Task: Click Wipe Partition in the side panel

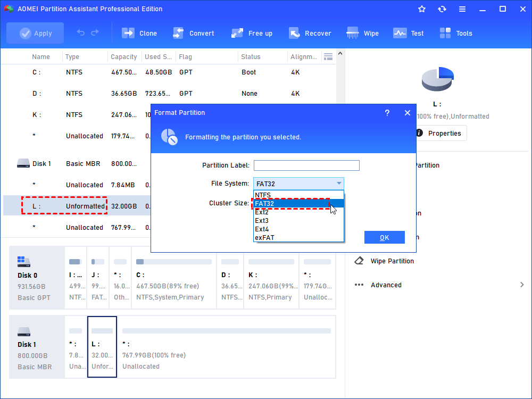Action: pos(392,261)
